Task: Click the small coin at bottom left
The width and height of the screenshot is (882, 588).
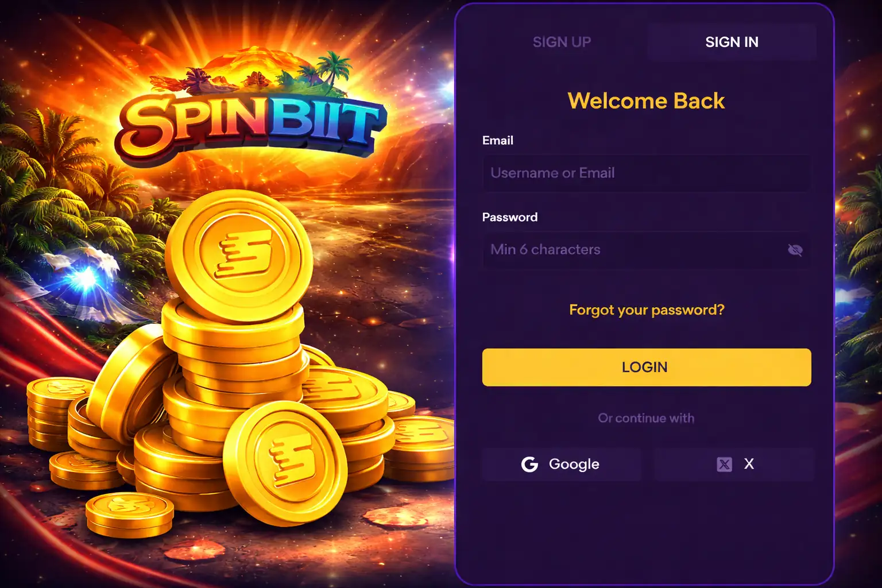Action: click(129, 514)
